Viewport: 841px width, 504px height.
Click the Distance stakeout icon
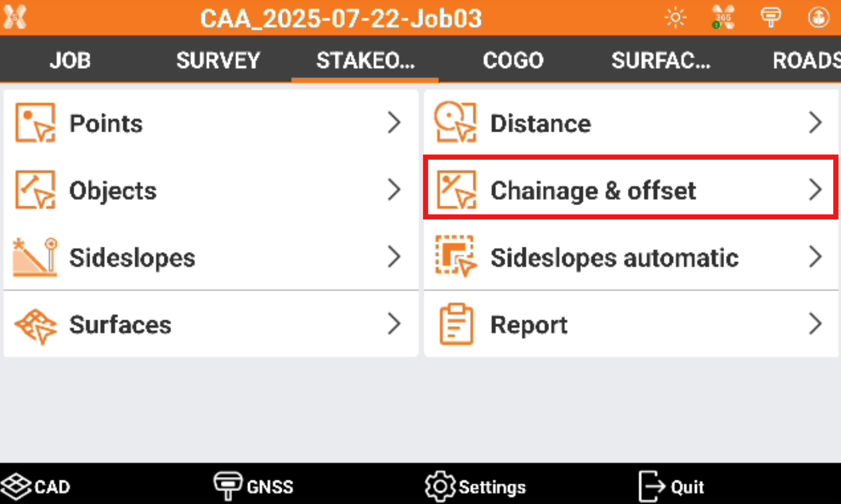455,123
